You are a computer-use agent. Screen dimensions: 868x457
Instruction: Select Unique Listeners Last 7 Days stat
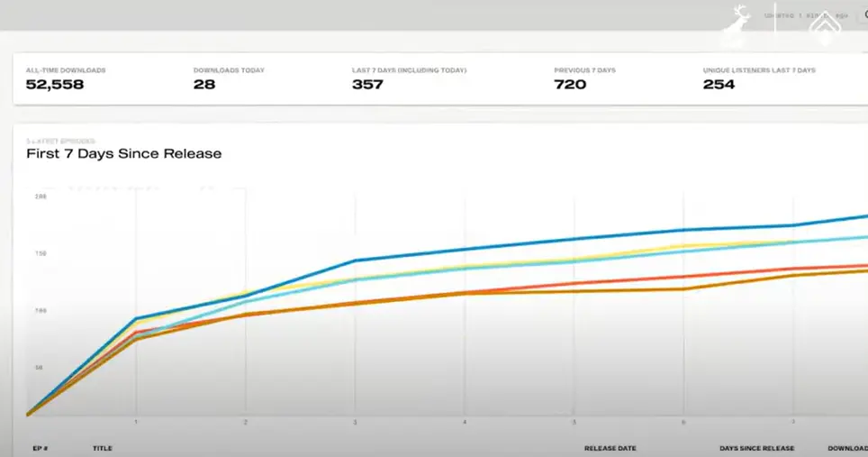(719, 84)
